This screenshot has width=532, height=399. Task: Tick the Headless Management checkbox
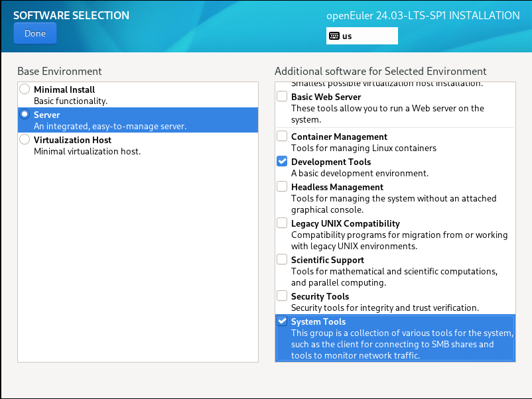[x=282, y=186]
